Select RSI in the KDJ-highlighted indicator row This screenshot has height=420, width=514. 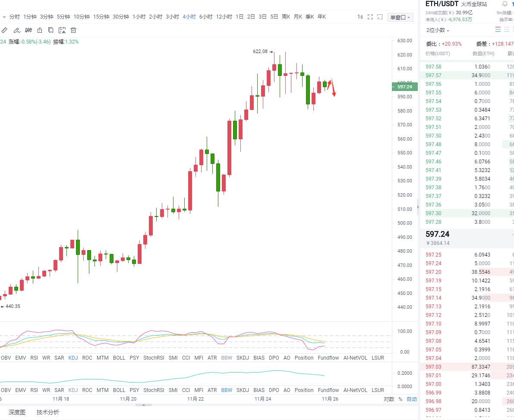tap(34, 358)
